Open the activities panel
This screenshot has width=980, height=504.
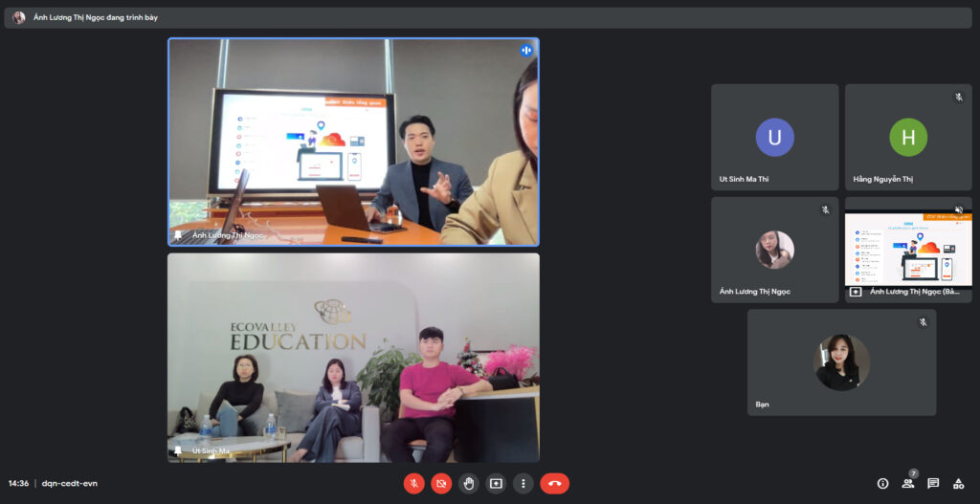tap(958, 483)
